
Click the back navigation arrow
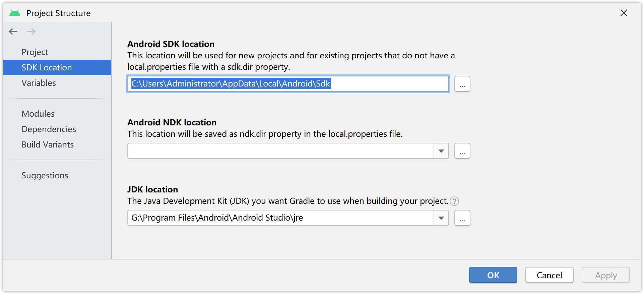tap(13, 32)
